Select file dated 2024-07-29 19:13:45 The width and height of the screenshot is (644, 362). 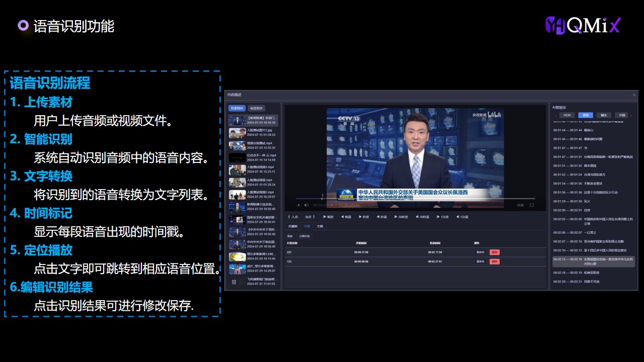click(x=254, y=256)
